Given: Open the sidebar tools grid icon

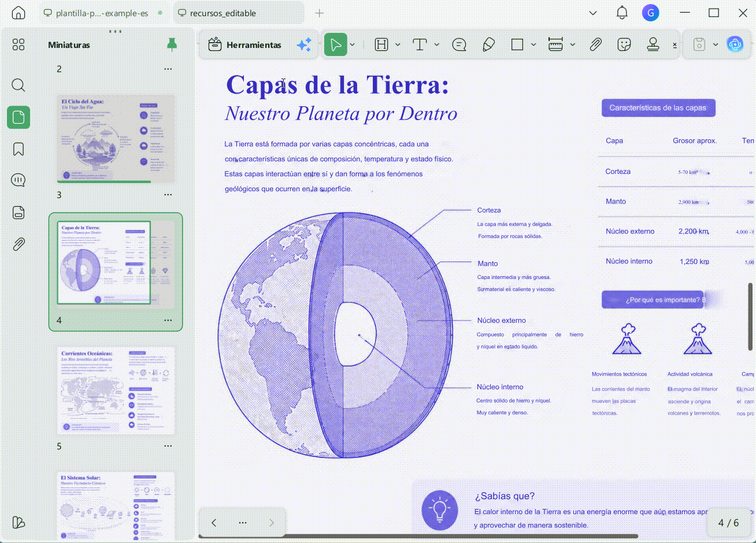Looking at the screenshot, I should click(x=18, y=45).
